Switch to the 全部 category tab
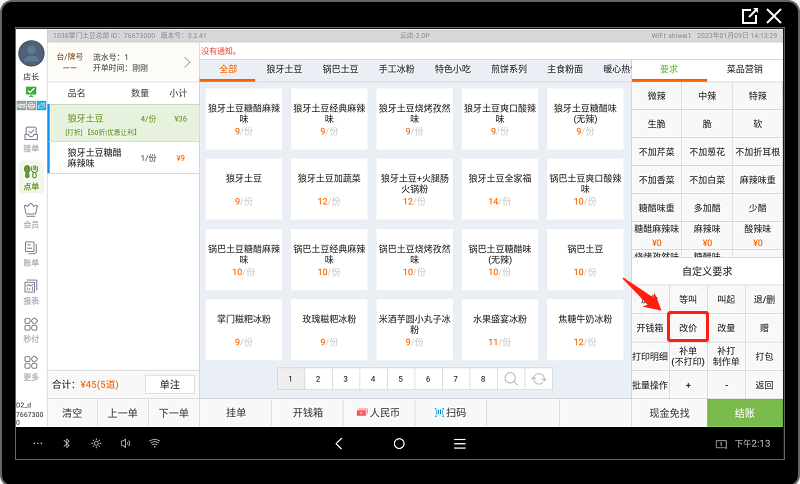 (x=228, y=69)
